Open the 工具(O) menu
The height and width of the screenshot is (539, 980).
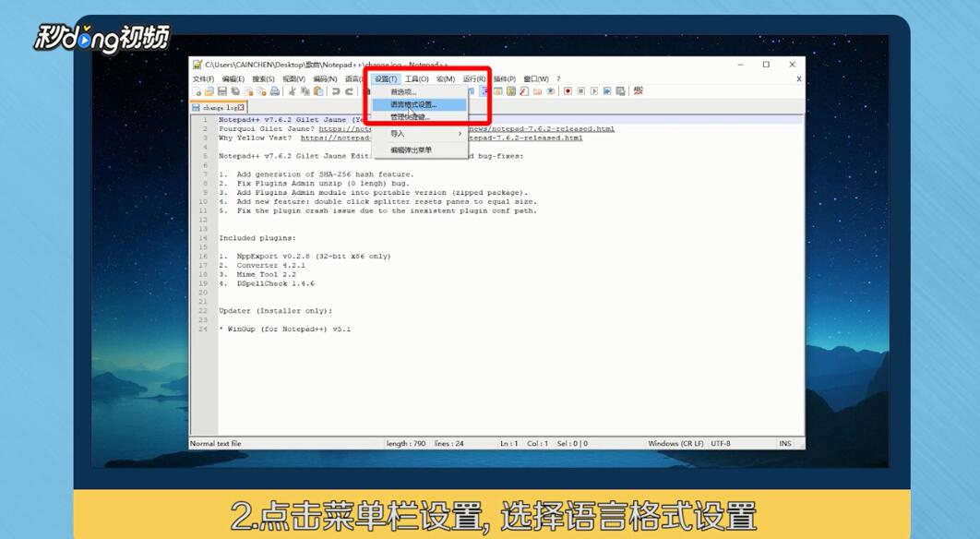pyautogui.click(x=416, y=78)
